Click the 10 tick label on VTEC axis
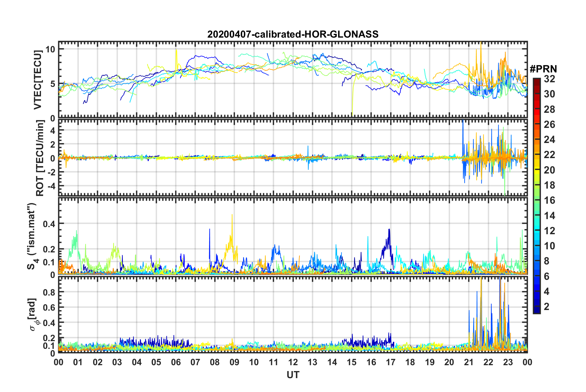586x392 pixels. (x=51, y=49)
